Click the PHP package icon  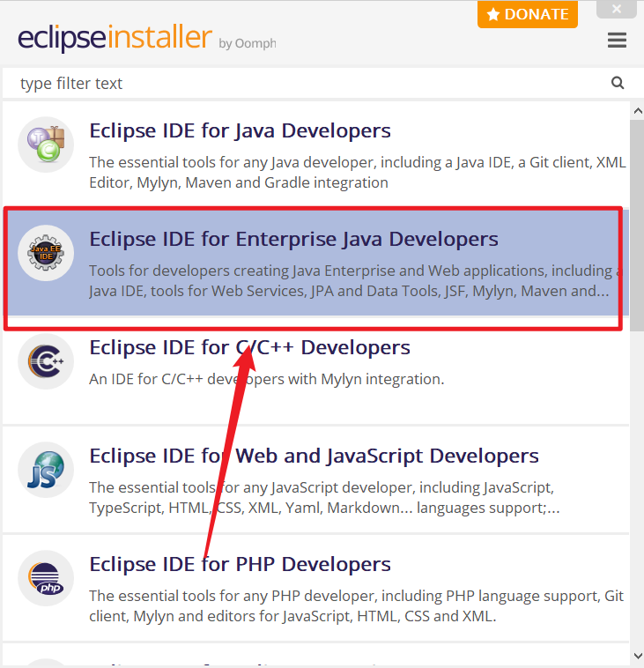[46, 578]
